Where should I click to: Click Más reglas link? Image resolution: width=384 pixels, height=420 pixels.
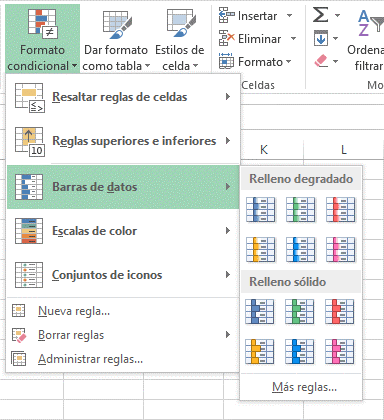click(304, 387)
